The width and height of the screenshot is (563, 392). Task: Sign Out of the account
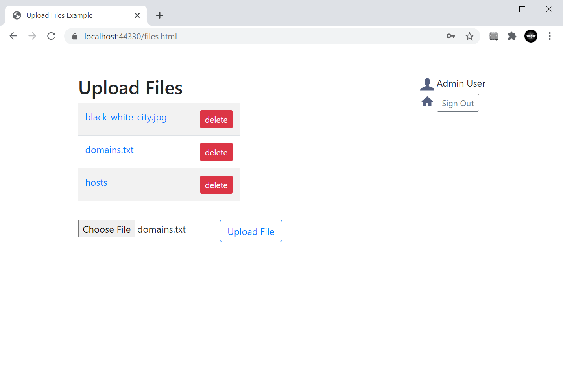[458, 103]
